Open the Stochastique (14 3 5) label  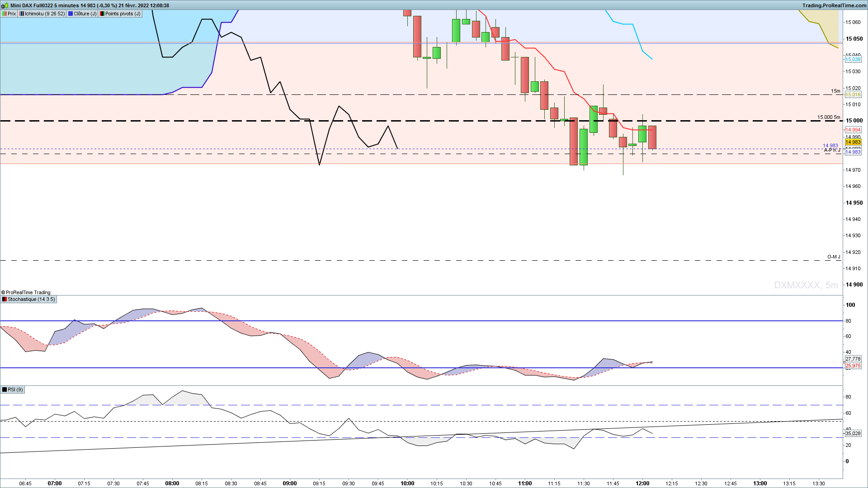point(28,300)
